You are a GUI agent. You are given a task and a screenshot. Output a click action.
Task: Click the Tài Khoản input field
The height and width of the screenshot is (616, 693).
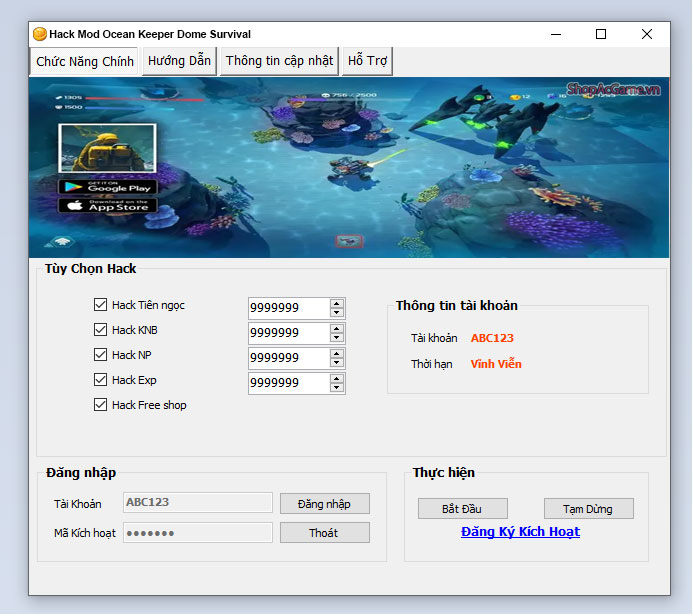click(x=198, y=502)
